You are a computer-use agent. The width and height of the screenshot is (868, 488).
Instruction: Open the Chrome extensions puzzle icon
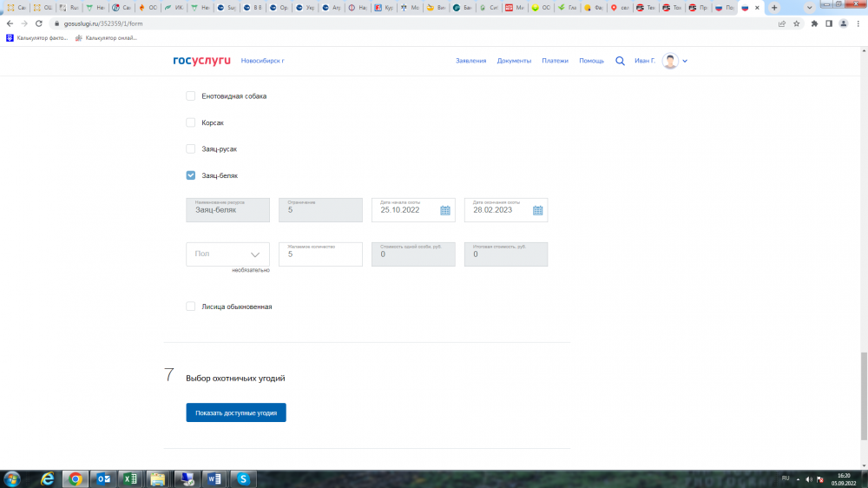[814, 23]
